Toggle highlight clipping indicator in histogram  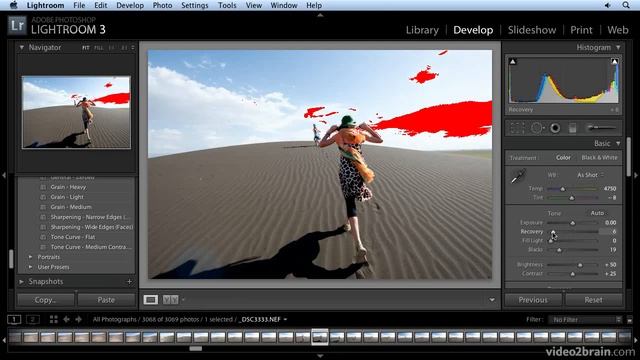click(x=614, y=62)
